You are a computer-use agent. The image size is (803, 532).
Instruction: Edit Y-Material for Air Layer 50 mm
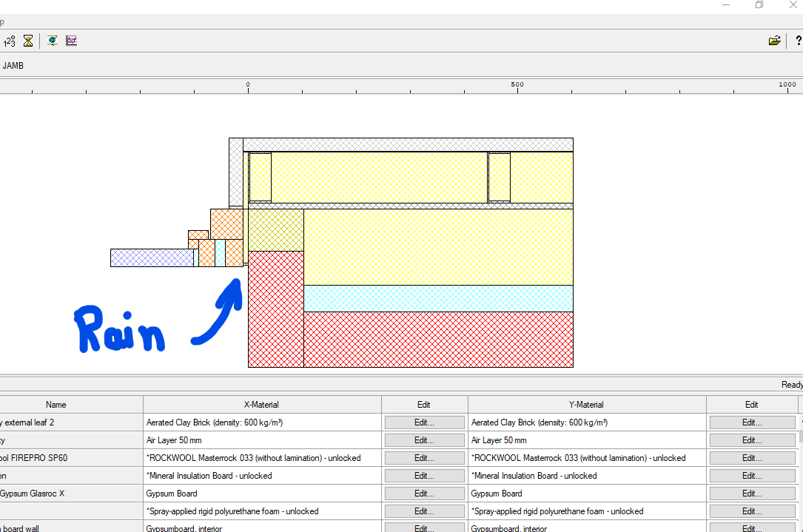pos(752,440)
